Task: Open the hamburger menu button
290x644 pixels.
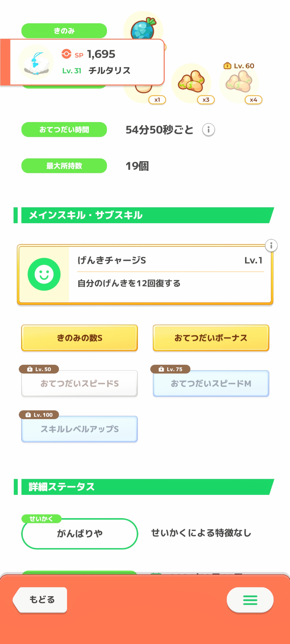Action: tap(250, 600)
